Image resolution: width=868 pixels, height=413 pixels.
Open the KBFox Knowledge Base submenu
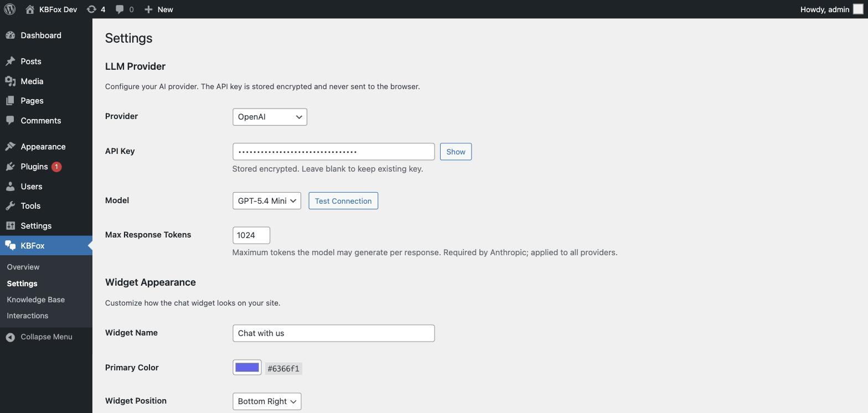[36, 300]
